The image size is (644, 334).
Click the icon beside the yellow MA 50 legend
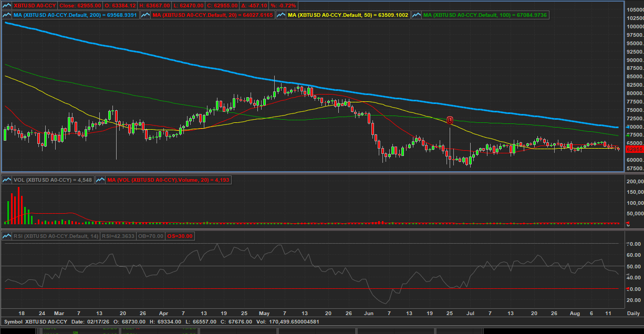pos(281,15)
